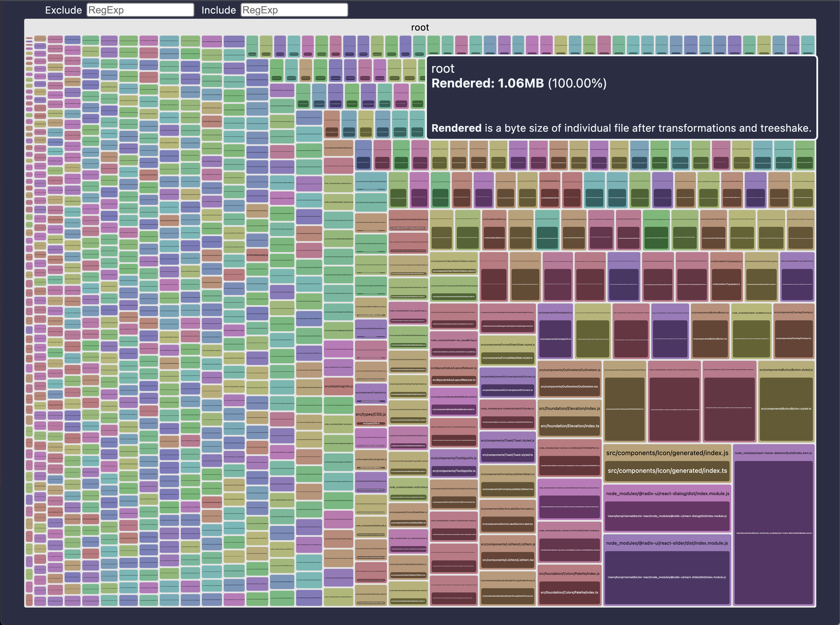Image resolution: width=840 pixels, height=625 pixels.
Task: Click the Include RegExp input field
Action: click(x=294, y=10)
